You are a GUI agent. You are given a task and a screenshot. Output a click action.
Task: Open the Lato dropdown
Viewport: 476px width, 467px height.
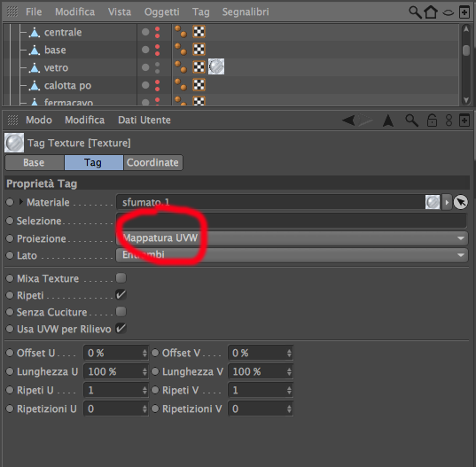click(292, 255)
